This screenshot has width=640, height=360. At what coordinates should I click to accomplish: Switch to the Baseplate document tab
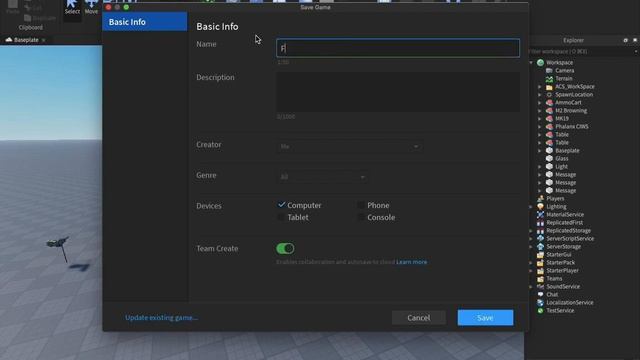coord(26,40)
